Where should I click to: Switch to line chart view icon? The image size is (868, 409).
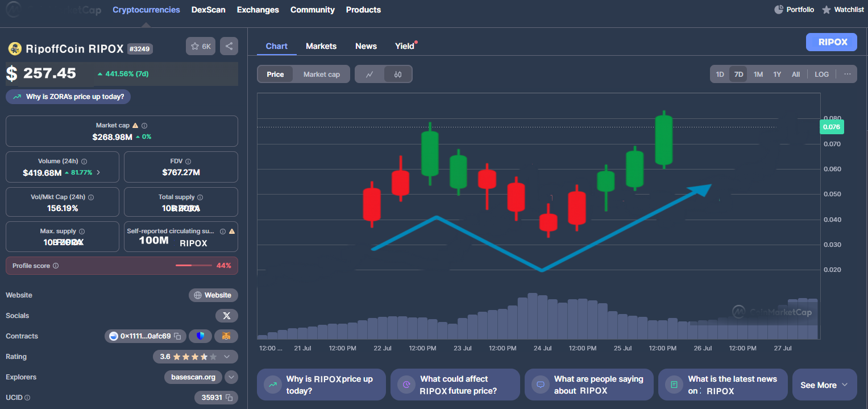pyautogui.click(x=369, y=75)
